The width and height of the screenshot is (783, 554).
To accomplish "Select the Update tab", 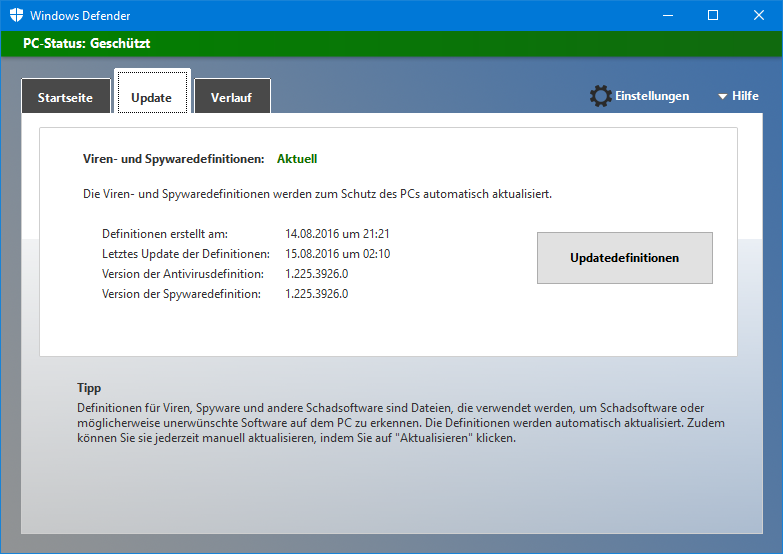I will (152, 92).
